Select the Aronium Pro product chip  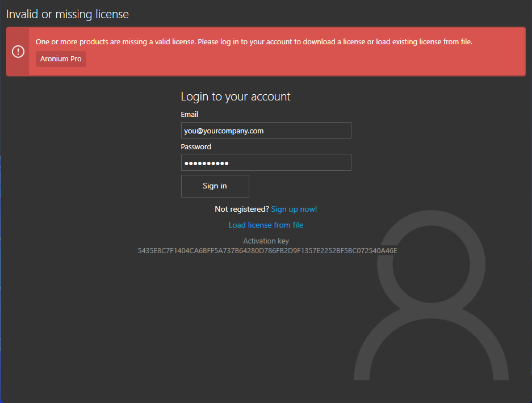point(60,58)
